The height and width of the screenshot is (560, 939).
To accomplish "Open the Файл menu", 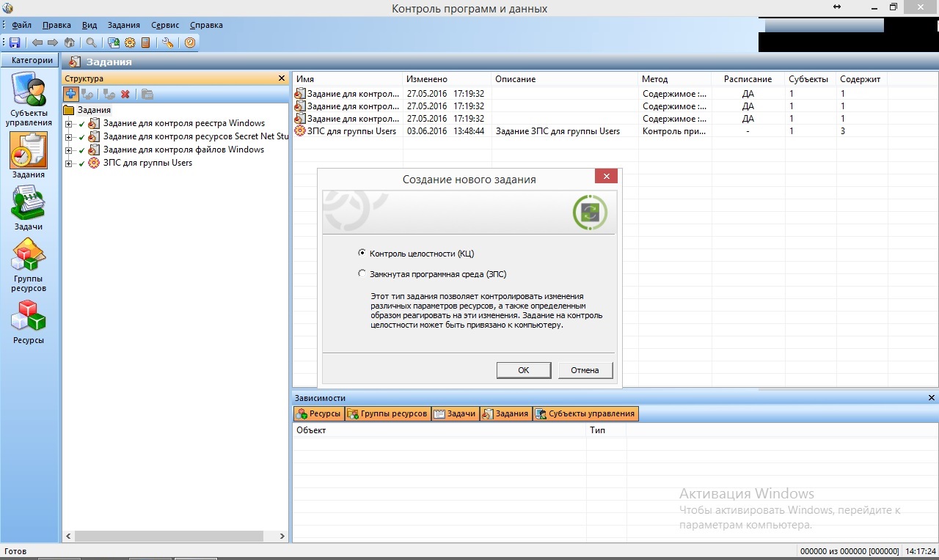I will tap(21, 25).
